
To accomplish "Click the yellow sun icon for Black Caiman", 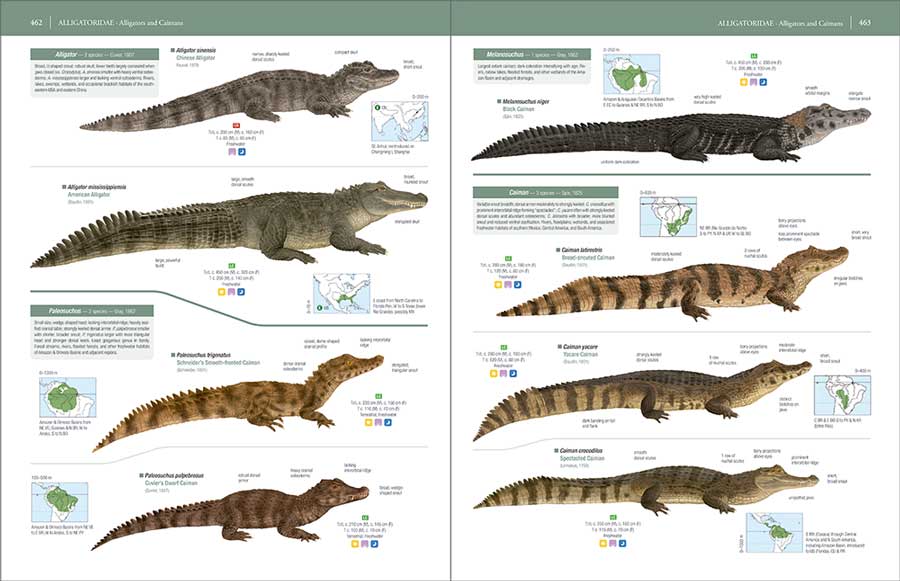I will pyautogui.click(x=743, y=83).
